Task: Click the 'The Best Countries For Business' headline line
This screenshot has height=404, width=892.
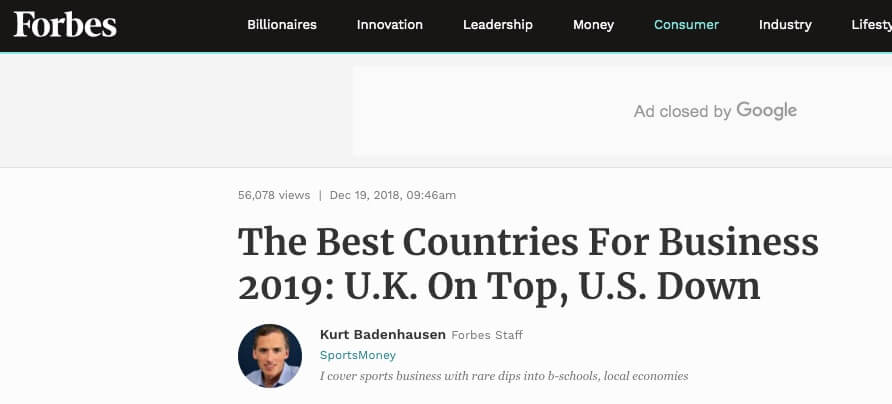Action: click(x=528, y=242)
